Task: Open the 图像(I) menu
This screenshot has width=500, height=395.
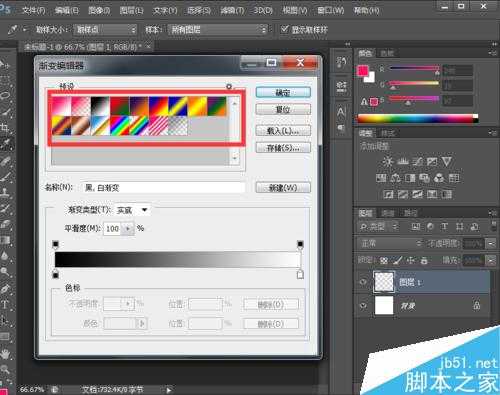Action: [99, 10]
